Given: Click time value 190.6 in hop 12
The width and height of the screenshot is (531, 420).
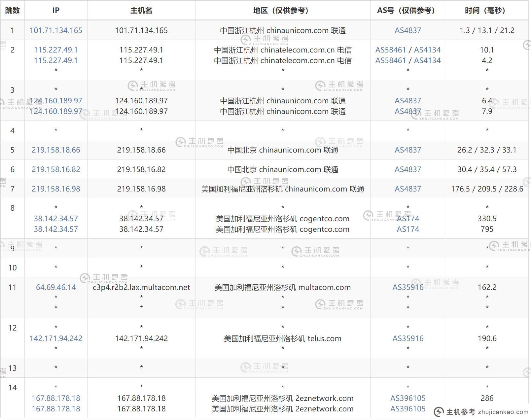Looking at the screenshot, I should 487,338.
